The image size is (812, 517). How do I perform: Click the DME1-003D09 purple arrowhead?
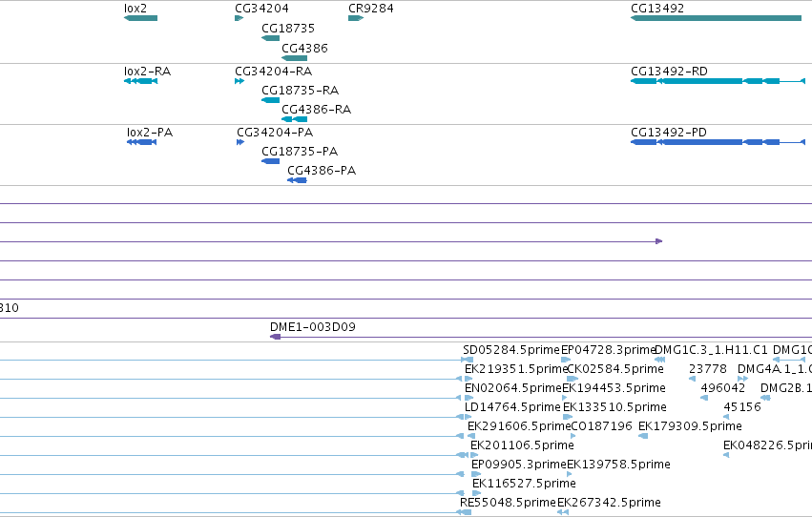pyautogui.click(x=276, y=337)
